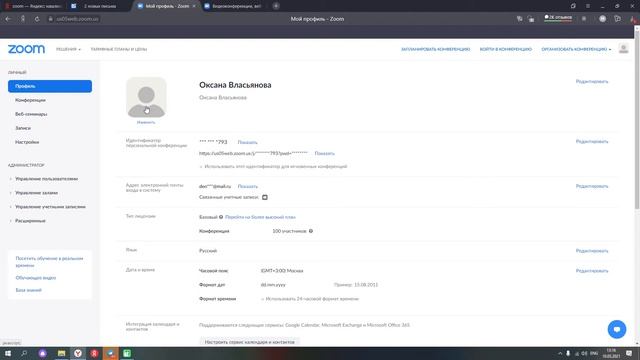This screenshot has width=640, height=360.
Task: Click the info icon next to Базовый
Action: [x=221, y=217]
